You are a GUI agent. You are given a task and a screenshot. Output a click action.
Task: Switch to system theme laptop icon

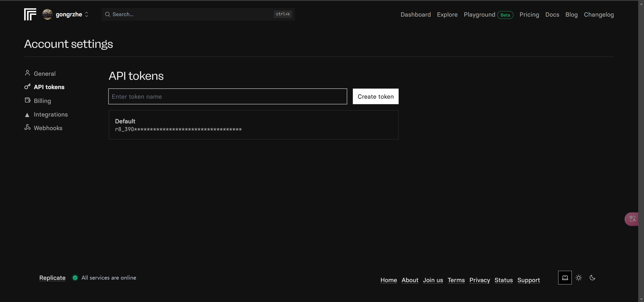(565, 278)
